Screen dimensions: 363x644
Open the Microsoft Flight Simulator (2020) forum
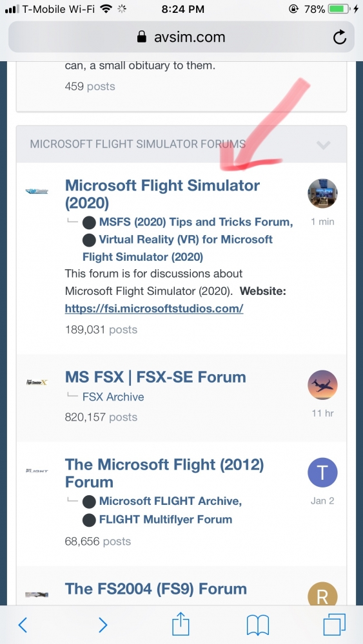[162, 194]
